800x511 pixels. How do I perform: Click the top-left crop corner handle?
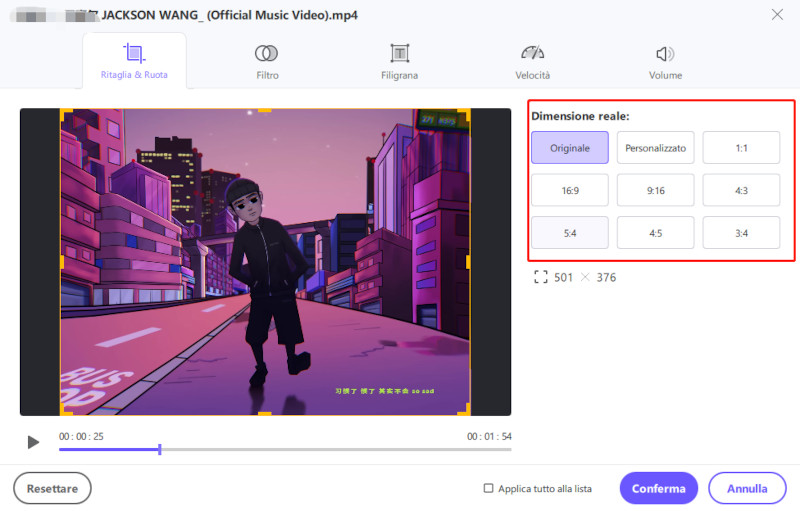pyautogui.click(x=64, y=112)
